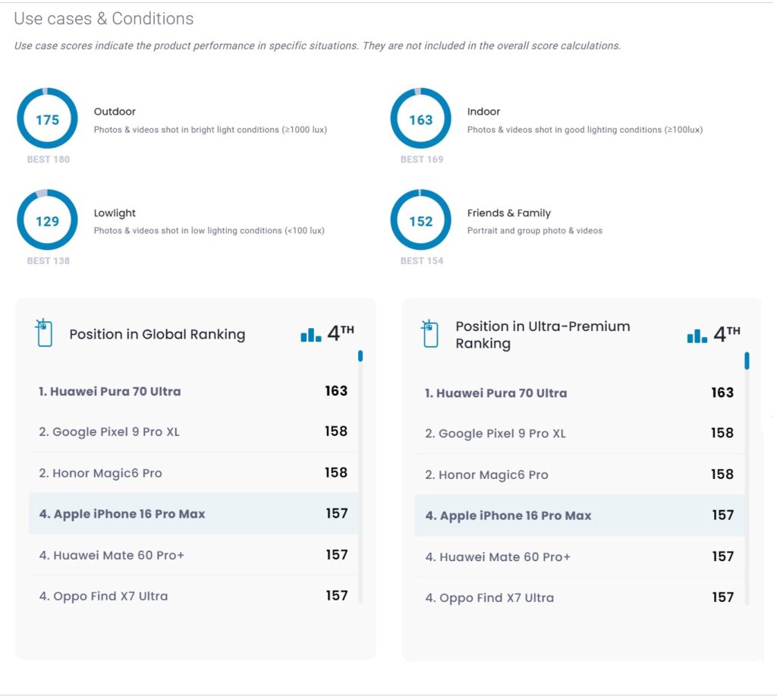Select Oppo Find X7 Ultra in Ultra-Premium Ranking

point(489,598)
